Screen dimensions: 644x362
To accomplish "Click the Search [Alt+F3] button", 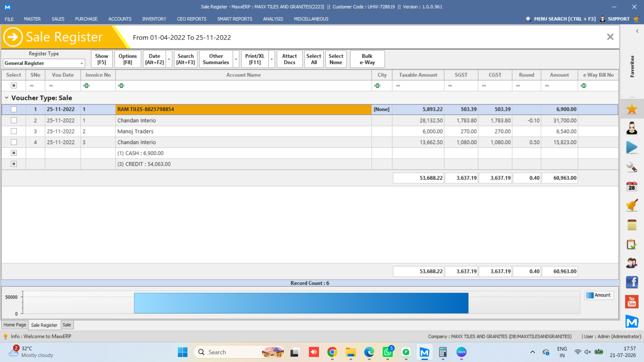I will tap(185, 59).
